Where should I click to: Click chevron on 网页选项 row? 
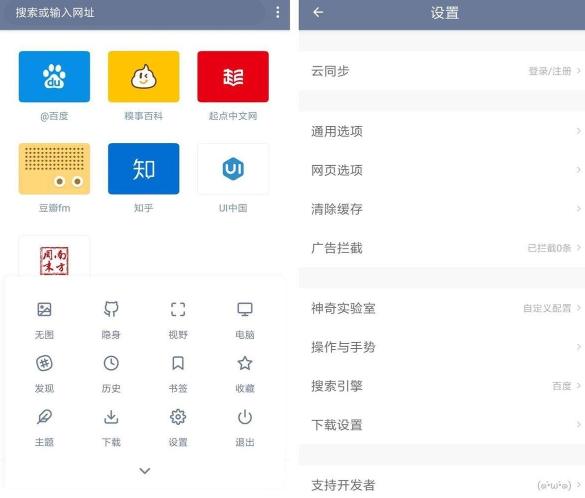578,170
